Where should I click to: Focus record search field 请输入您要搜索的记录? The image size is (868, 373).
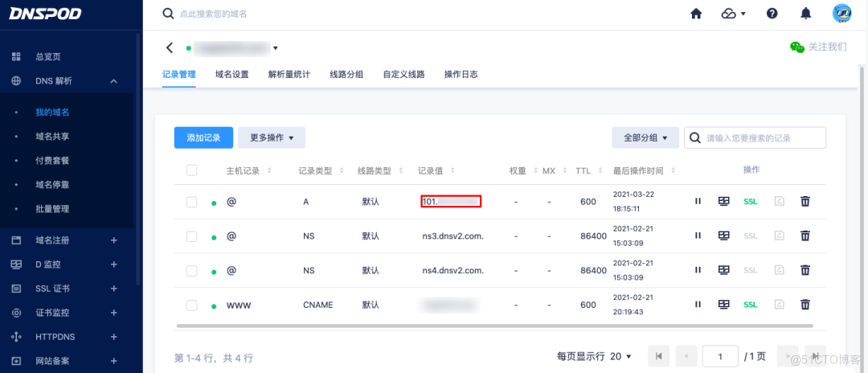pyautogui.click(x=755, y=137)
